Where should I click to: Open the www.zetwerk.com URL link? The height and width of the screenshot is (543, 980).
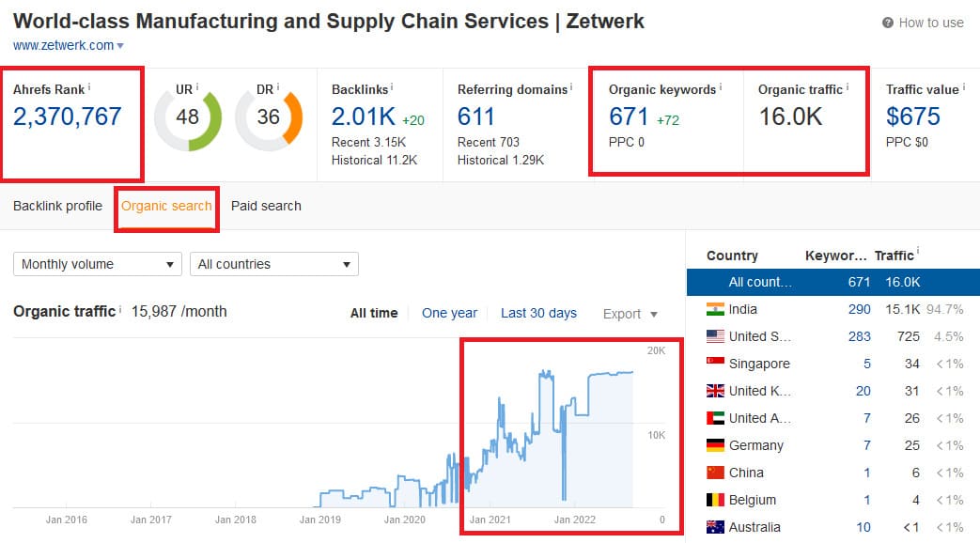pyautogui.click(x=64, y=45)
